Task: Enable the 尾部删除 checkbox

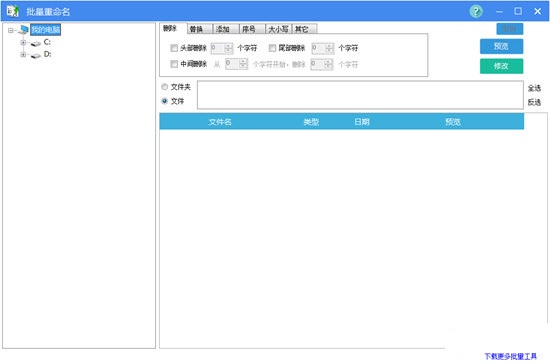Action: tap(272, 48)
